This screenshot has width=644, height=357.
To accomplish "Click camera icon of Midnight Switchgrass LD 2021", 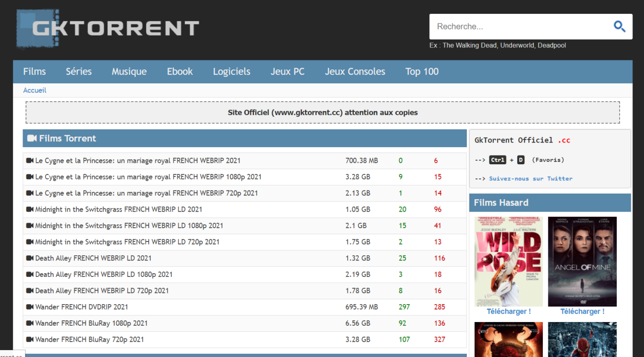I will 30,209.
